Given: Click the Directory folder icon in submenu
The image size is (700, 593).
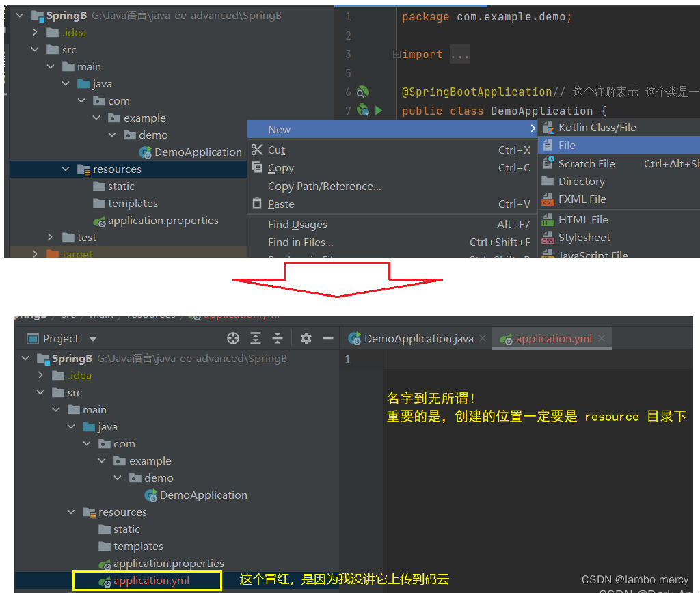Looking at the screenshot, I should click(x=548, y=181).
